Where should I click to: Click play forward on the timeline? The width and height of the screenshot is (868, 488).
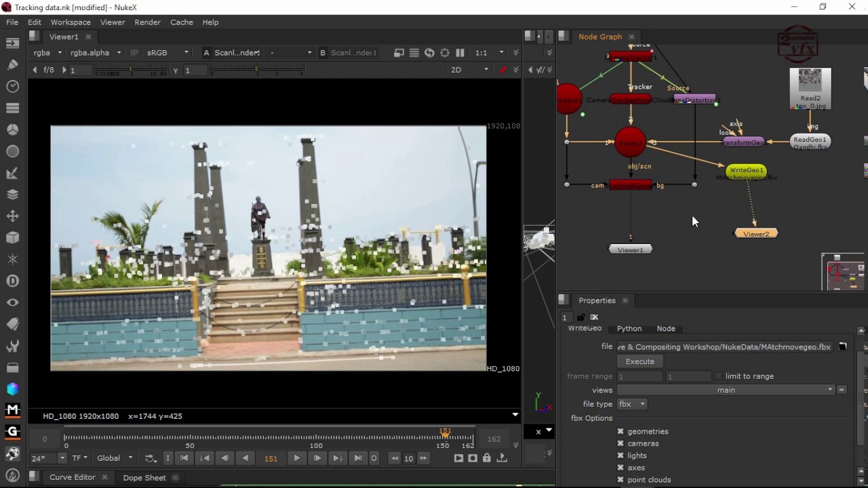pyautogui.click(x=296, y=458)
